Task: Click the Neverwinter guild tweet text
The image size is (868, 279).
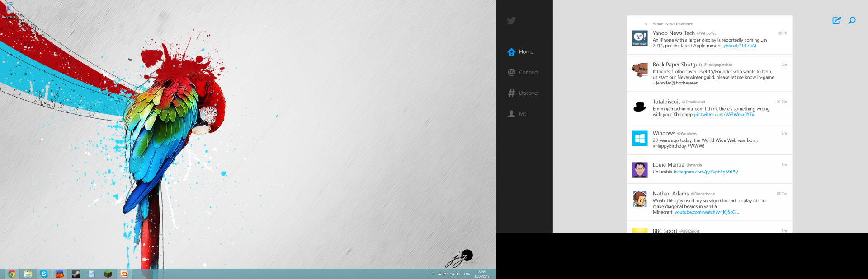Action: 713,77
